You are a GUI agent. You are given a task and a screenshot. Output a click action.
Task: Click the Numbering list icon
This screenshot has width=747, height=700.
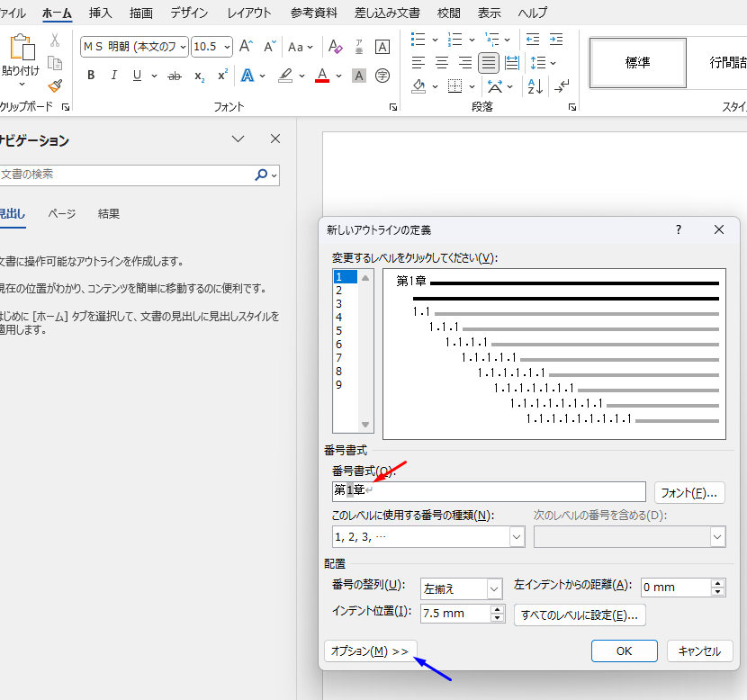pyautogui.click(x=455, y=39)
